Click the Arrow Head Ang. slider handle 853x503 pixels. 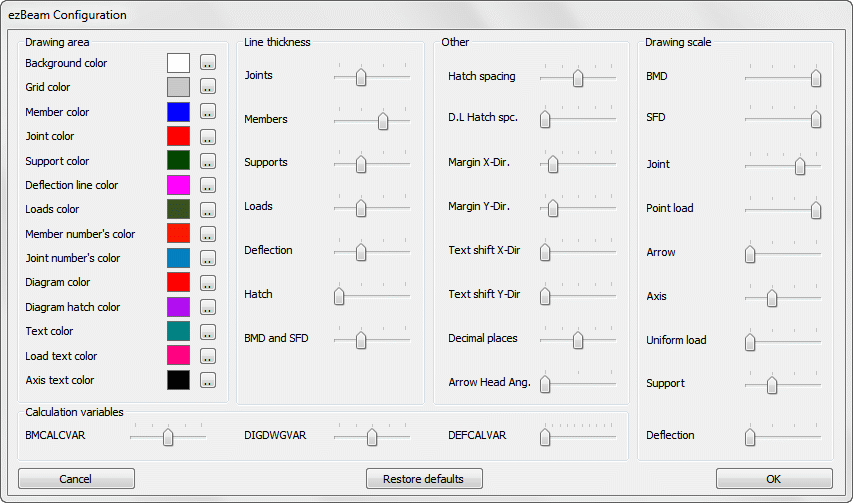click(545, 384)
